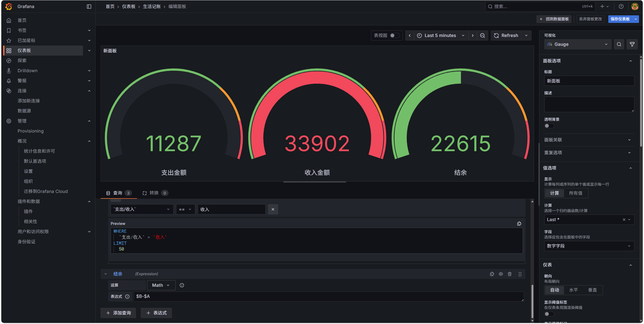This screenshot has width=644, height=324.
Task: Collapse the 结余 expression row
Action: coord(106,274)
